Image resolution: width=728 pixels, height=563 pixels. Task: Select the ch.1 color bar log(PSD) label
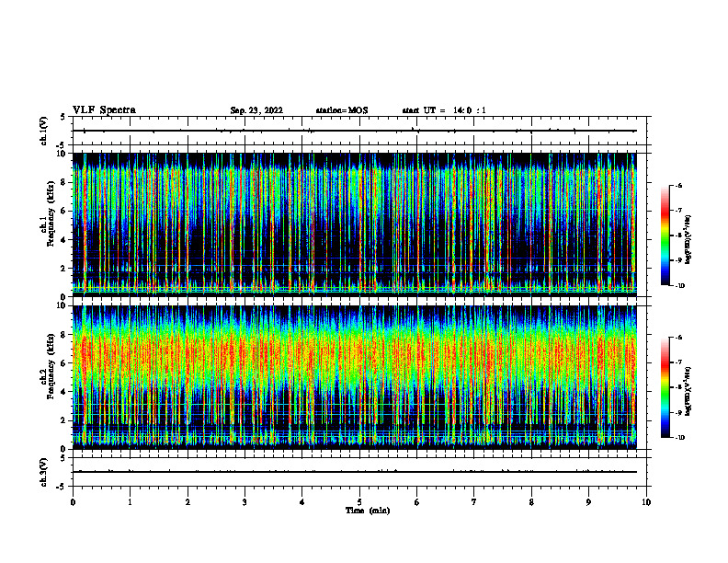pyautogui.click(x=689, y=239)
